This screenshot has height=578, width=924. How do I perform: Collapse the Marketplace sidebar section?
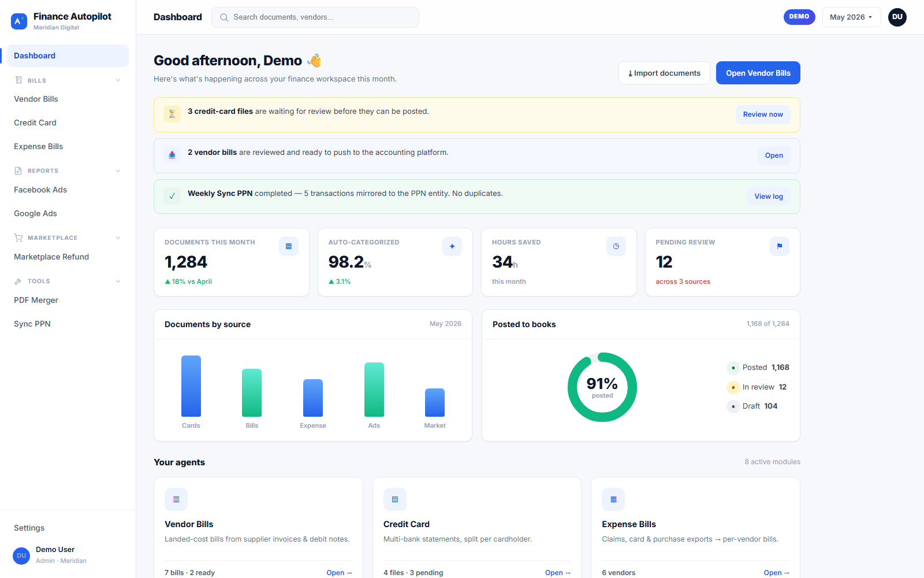pos(118,238)
